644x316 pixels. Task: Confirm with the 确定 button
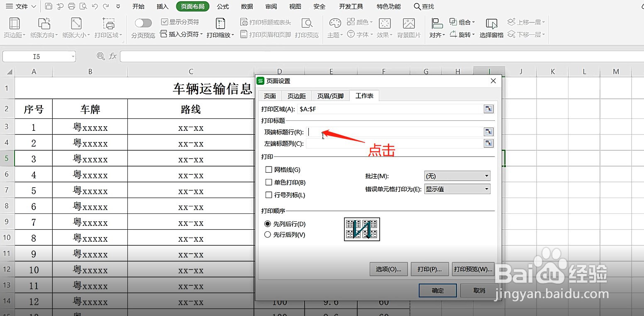point(438,291)
